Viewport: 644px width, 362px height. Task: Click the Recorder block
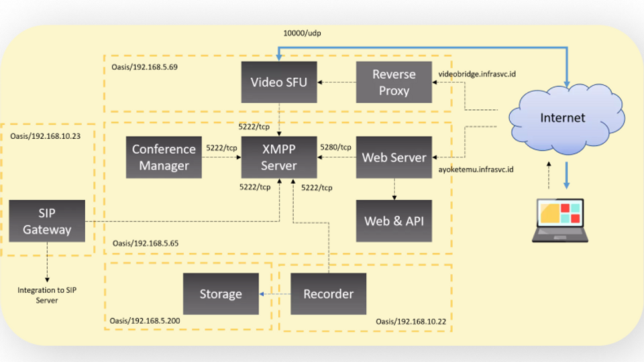click(328, 294)
